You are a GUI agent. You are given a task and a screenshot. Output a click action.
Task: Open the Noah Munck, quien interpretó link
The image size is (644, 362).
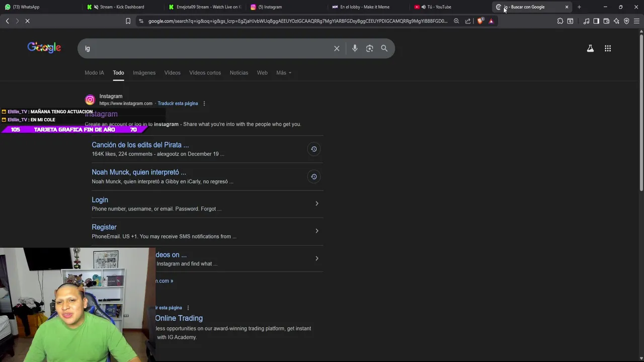pyautogui.click(x=139, y=172)
